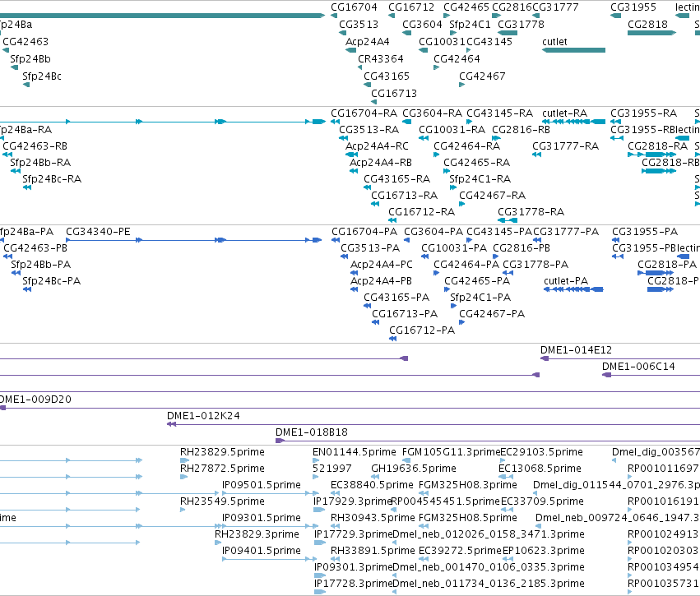
Task: Select the CG2816-RB transcript label
Action: [521, 130]
